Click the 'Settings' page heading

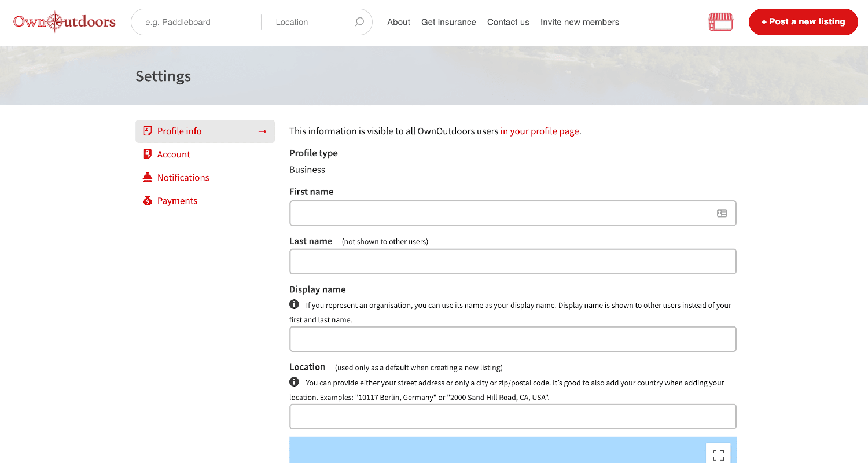tap(163, 76)
